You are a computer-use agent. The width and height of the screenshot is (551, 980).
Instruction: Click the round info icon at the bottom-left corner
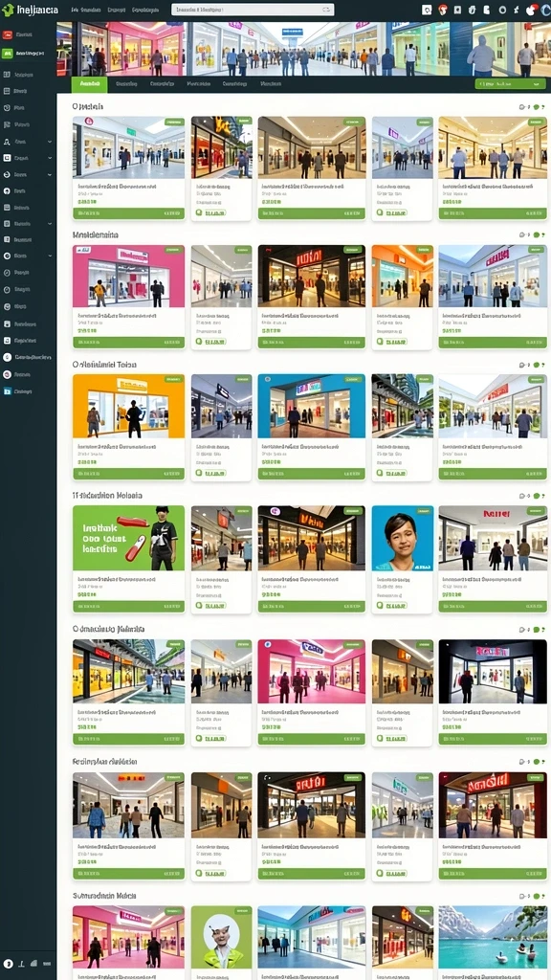(x=8, y=964)
